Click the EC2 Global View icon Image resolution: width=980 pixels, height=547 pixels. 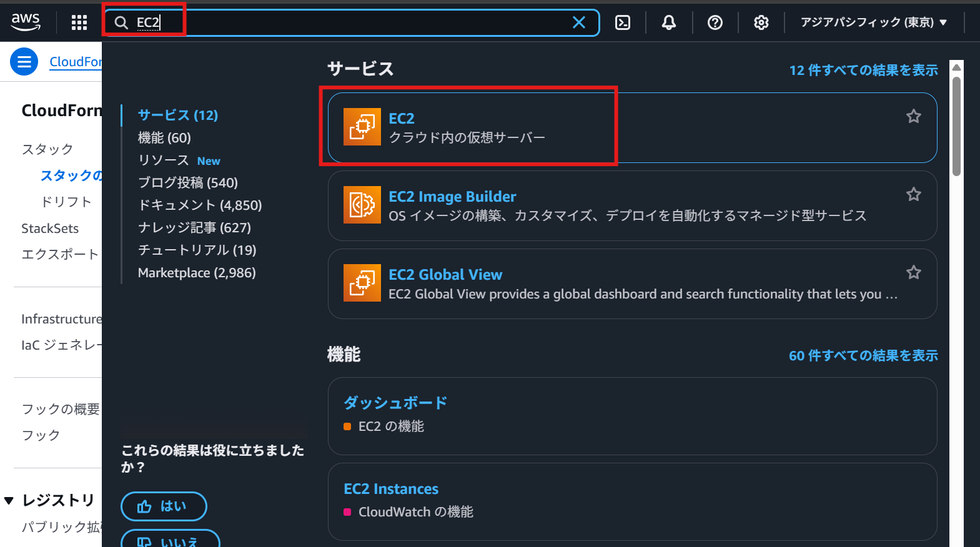coord(362,283)
